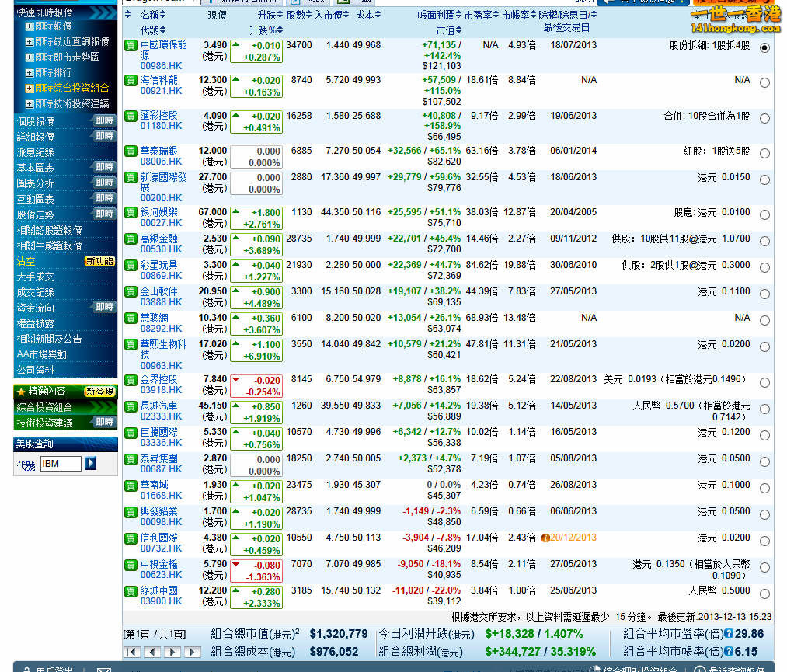Go to previous page arrow button

pyautogui.click(x=152, y=652)
